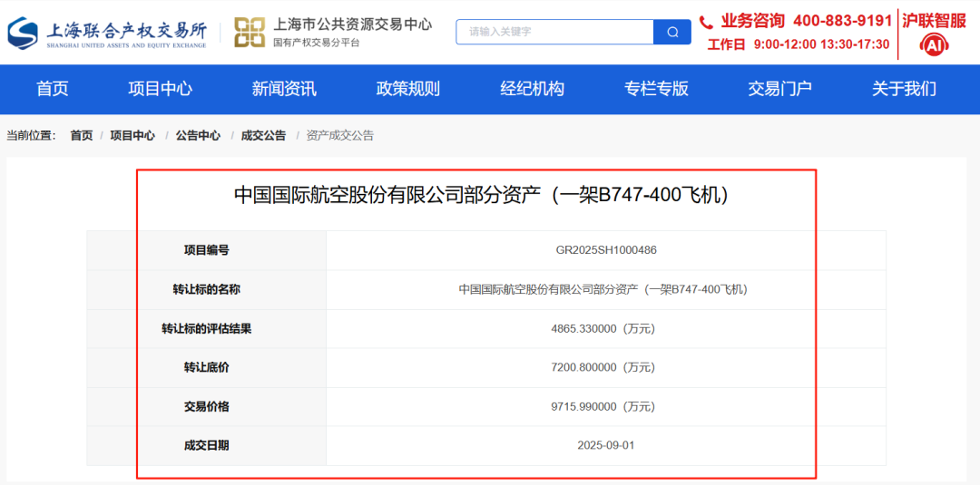Screen dimensions: 980x485
Task: Click the 国有产权交易分平台 subtitle
Action: [317, 44]
